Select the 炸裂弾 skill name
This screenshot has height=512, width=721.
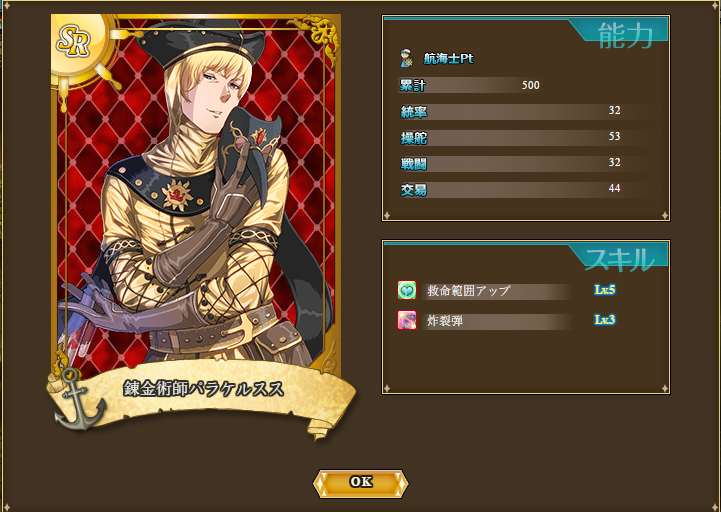click(445, 321)
